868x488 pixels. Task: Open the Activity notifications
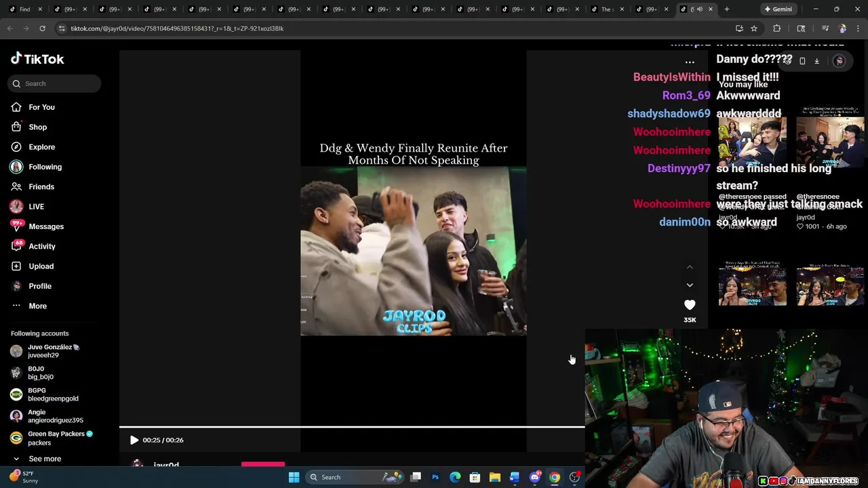33,246
